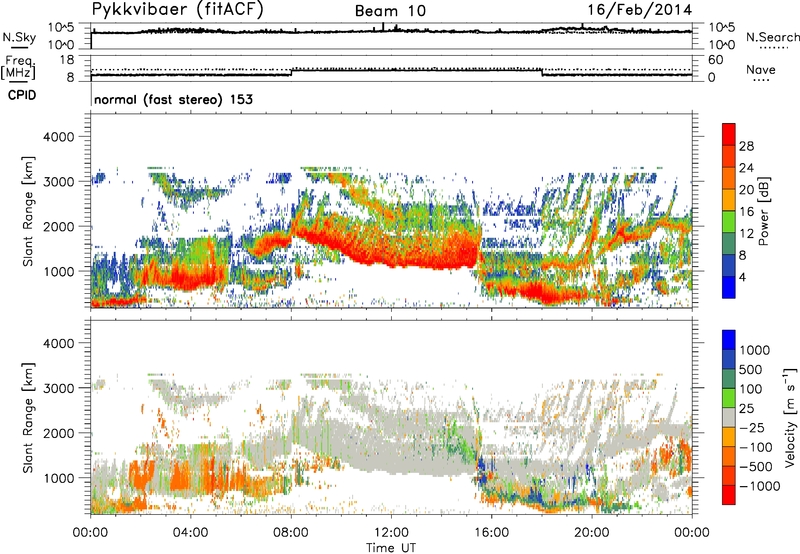Click the 'Velocity [m s-1]' colorbar title
800x554 pixels.
click(790, 417)
